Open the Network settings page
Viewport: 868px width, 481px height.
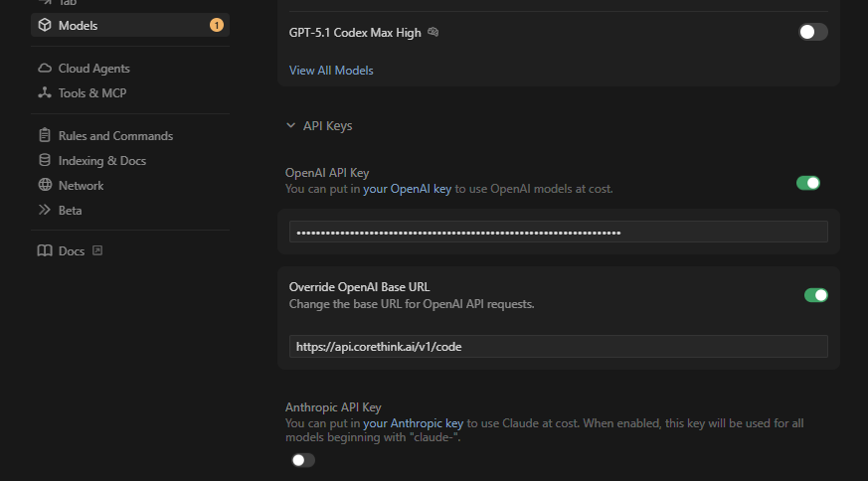click(81, 186)
